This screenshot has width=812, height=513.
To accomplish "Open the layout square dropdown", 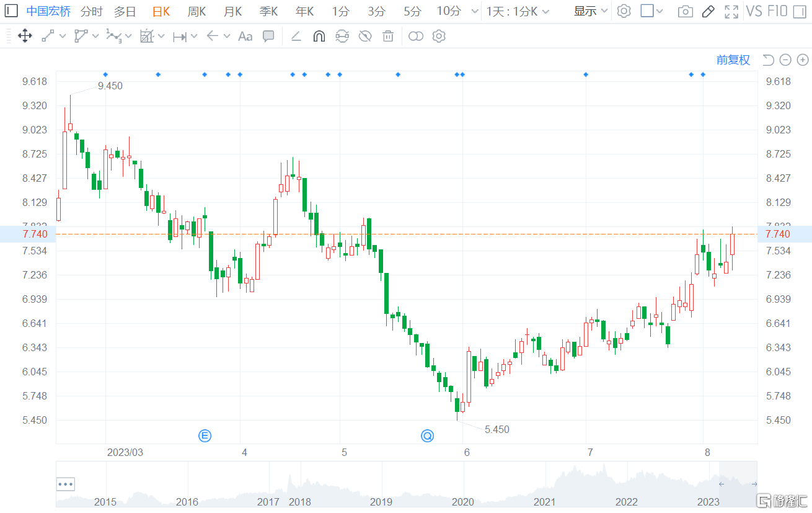I will point(651,11).
